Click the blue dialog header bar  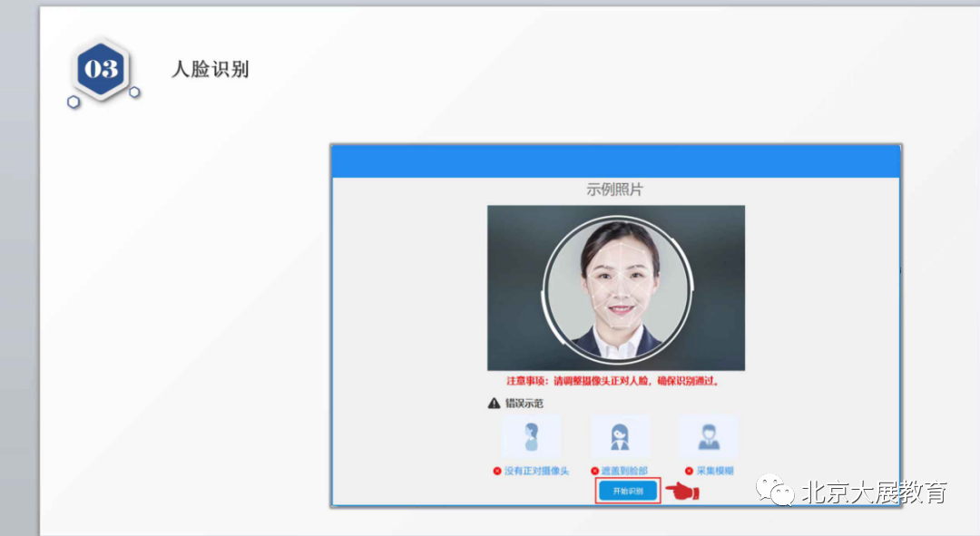point(615,161)
